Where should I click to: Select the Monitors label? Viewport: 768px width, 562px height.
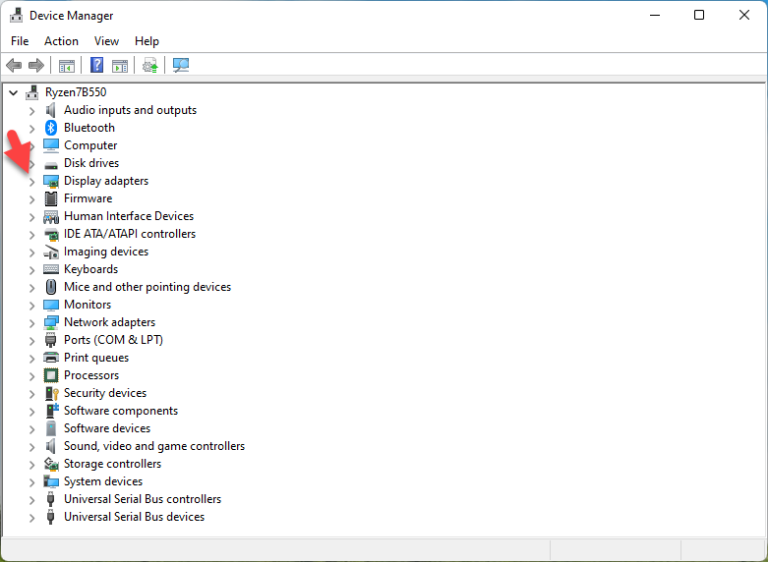pyautogui.click(x=87, y=304)
